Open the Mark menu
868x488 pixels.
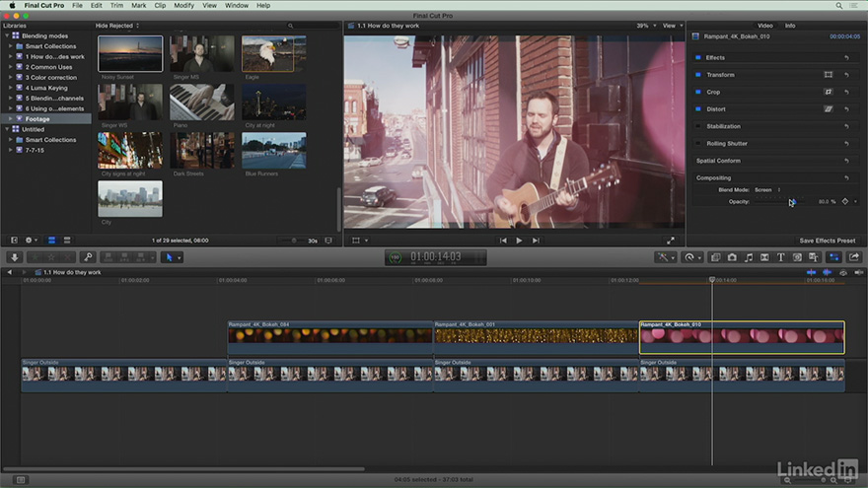pos(138,6)
